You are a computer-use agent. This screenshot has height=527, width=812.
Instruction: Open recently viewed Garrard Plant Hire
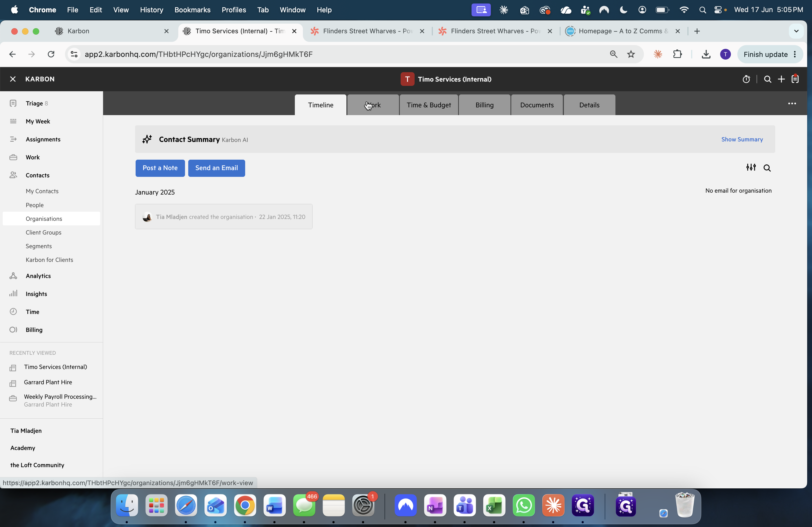click(48, 382)
